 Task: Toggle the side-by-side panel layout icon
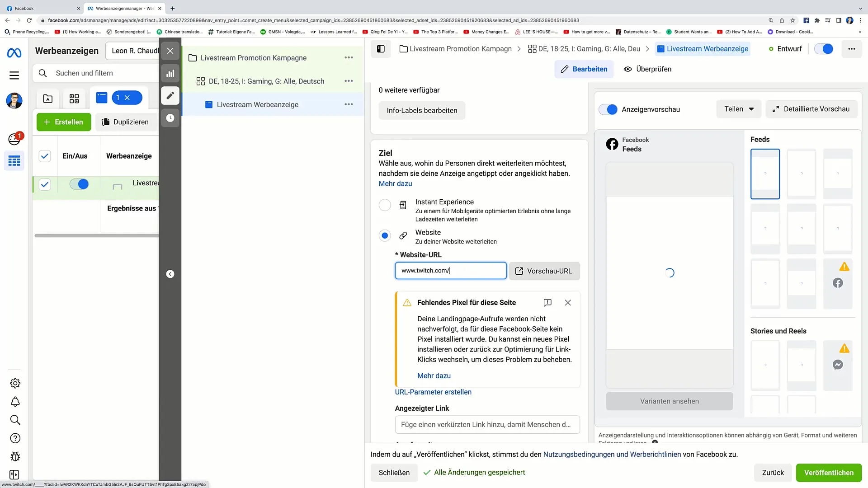[x=381, y=49]
